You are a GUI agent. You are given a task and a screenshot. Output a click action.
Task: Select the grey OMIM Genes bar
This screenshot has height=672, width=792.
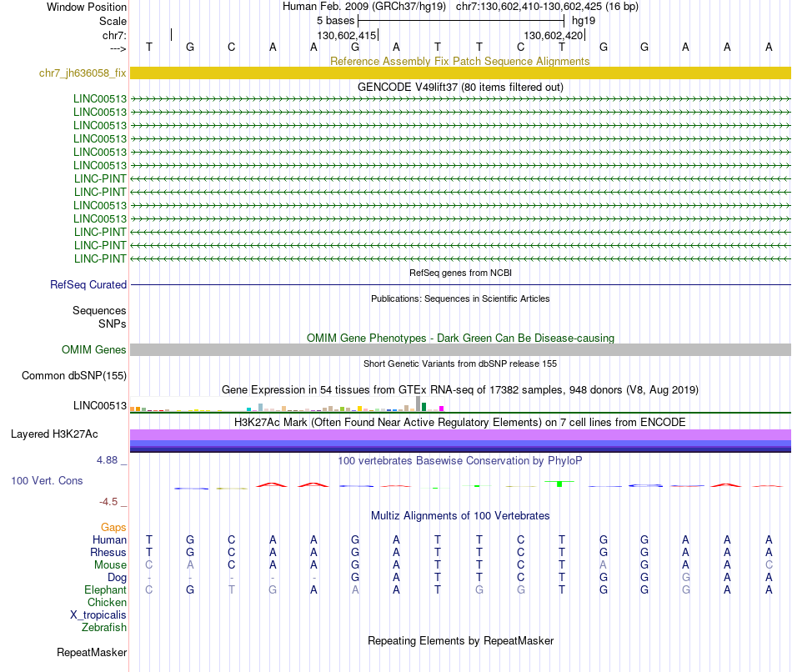click(460, 349)
